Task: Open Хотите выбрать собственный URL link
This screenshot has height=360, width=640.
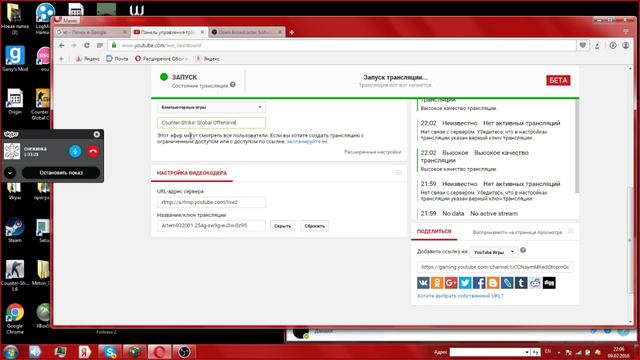Action: coord(460,296)
